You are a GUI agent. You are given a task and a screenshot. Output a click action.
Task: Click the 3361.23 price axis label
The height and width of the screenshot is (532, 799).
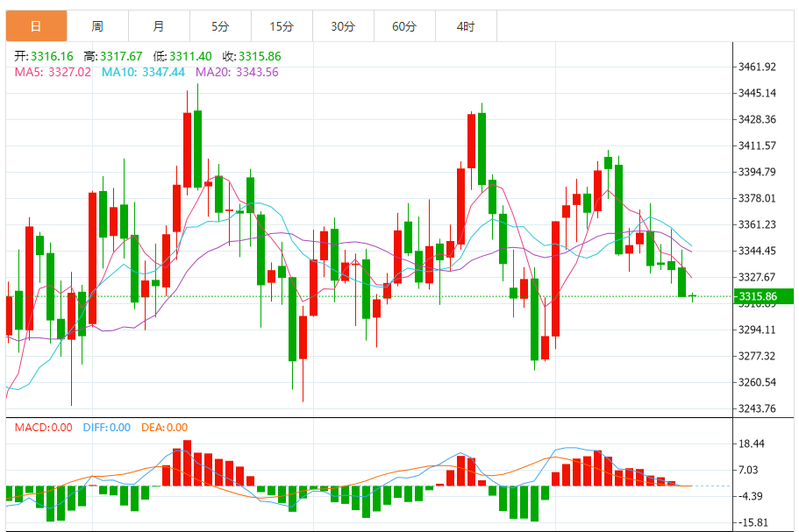757,224
